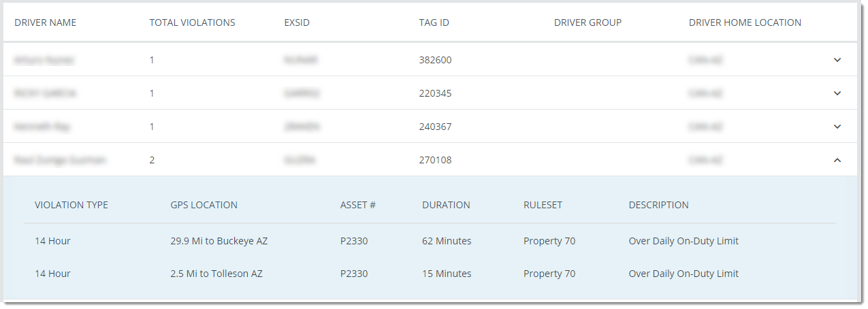Viewport: 868px width, 309px height.
Task: Collapse the row with Tag ID 270108
Action: point(837,160)
